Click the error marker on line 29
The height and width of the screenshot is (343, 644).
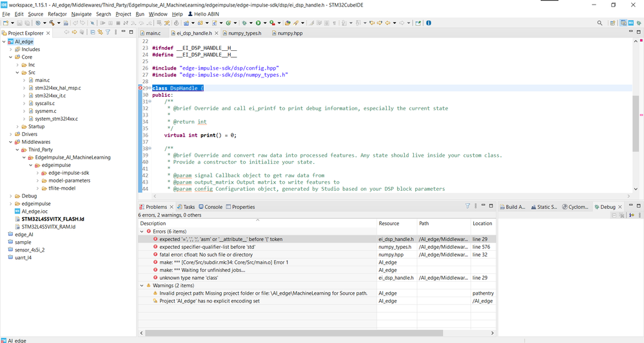(x=140, y=88)
